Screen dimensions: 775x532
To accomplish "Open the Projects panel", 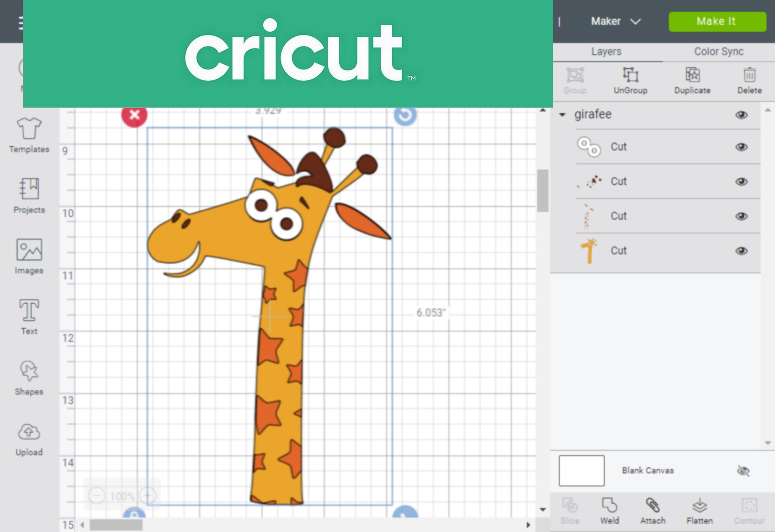I will coord(29,195).
